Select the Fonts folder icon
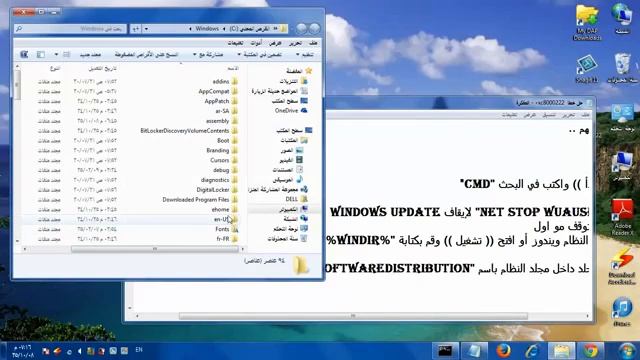The height and width of the screenshot is (360, 640). (x=235, y=229)
